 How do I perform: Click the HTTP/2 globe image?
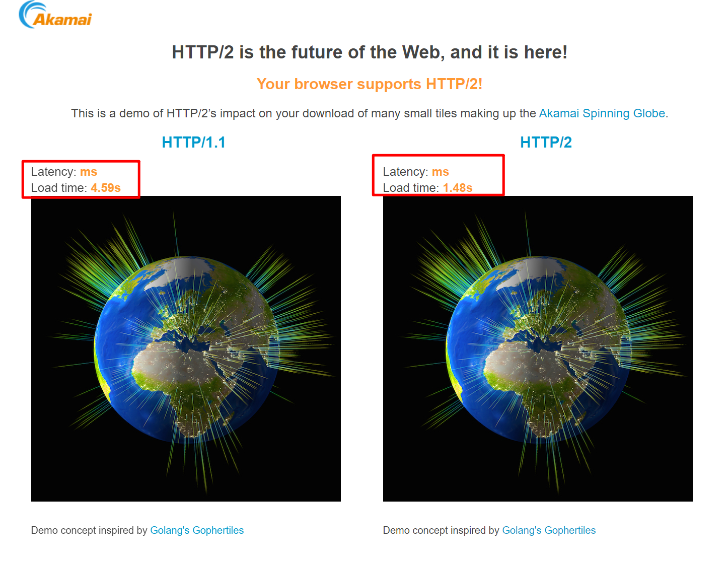click(538, 348)
